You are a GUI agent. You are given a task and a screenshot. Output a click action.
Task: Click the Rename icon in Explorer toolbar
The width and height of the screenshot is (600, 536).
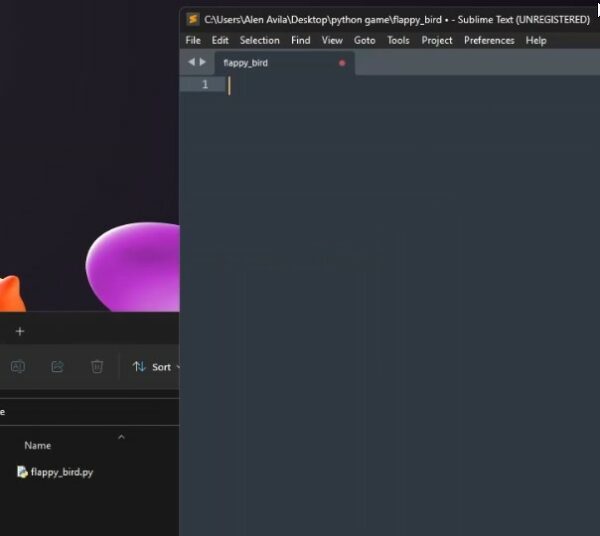17,367
